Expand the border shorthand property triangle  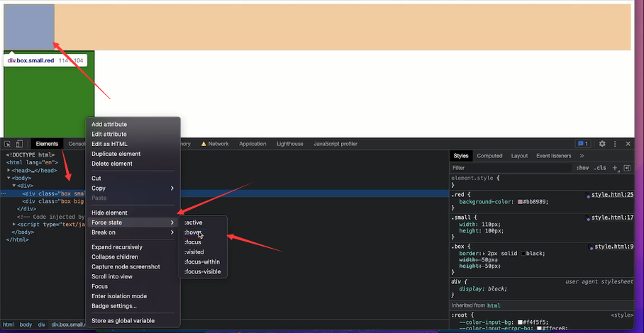tap(484, 254)
